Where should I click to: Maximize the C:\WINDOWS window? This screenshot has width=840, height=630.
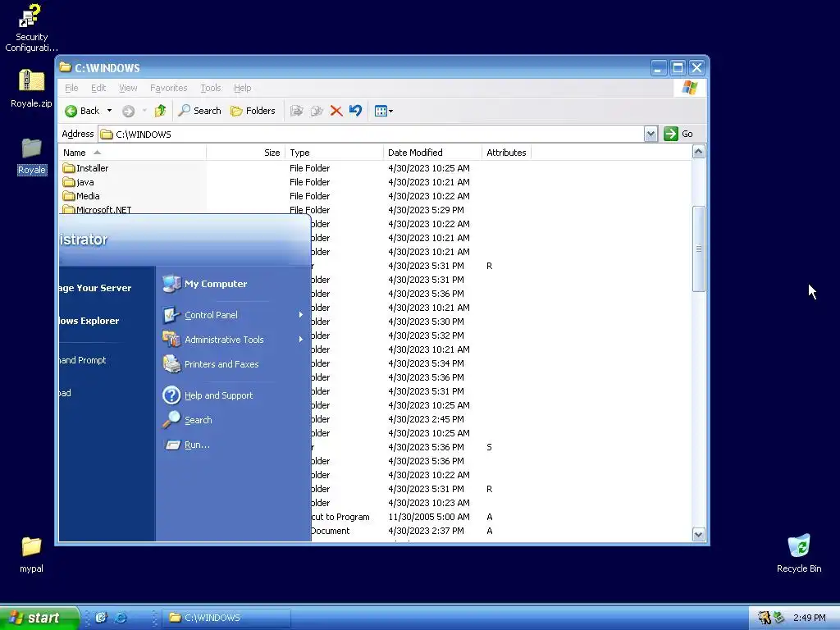[678, 68]
